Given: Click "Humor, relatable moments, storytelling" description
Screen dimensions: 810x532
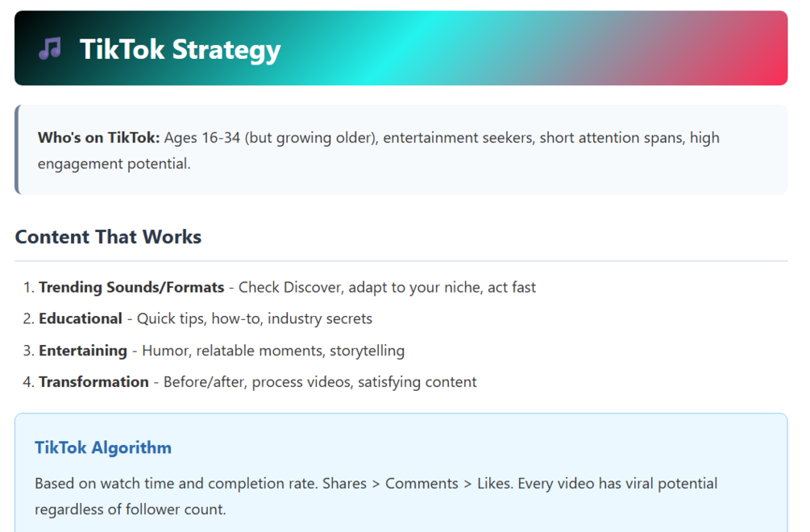Looking at the screenshot, I should [x=273, y=351].
